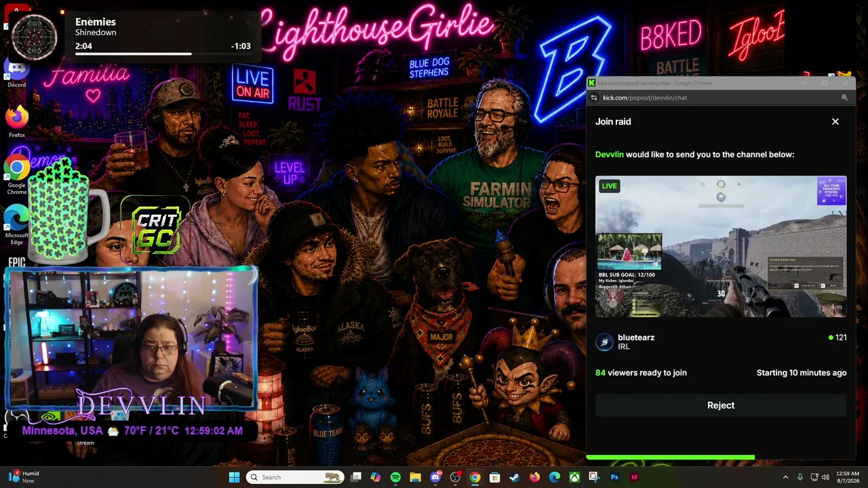Click the bluetearz channel avatar
The height and width of the screenshot is (488, 868).
tap(604, 342)
